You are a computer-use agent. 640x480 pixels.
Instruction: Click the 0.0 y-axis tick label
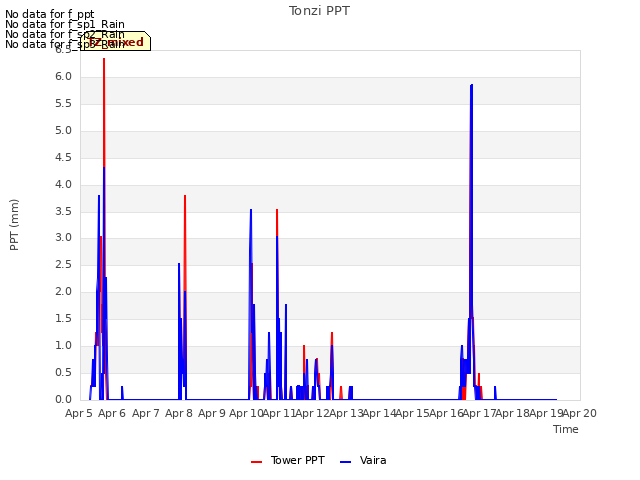pos(63,399)
